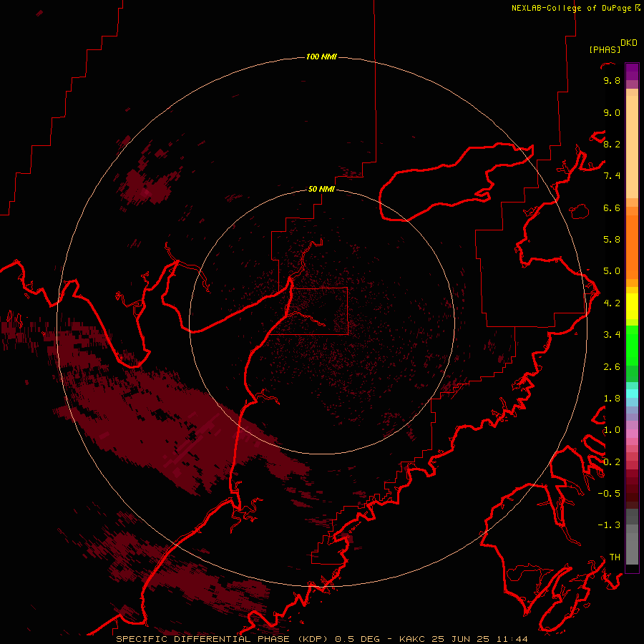Select the 4.2 scale value
This screenshot has height=644, width=644.
612,303
